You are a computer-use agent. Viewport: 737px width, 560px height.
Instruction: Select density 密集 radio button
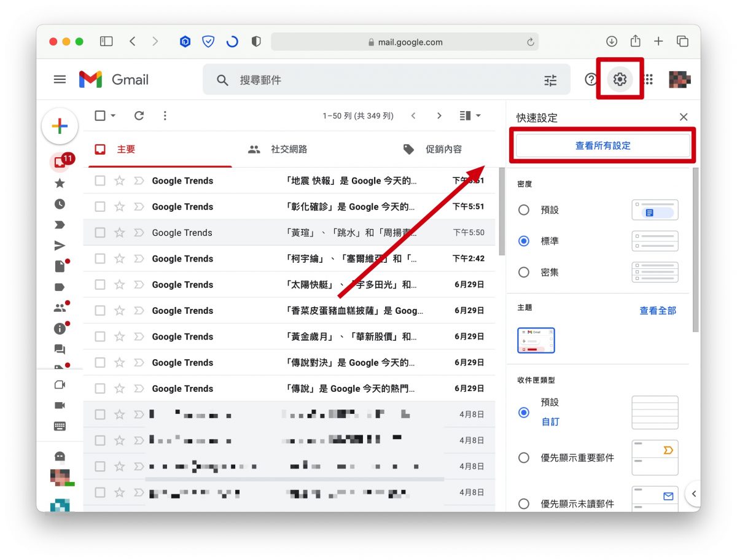tap(523, 272)
